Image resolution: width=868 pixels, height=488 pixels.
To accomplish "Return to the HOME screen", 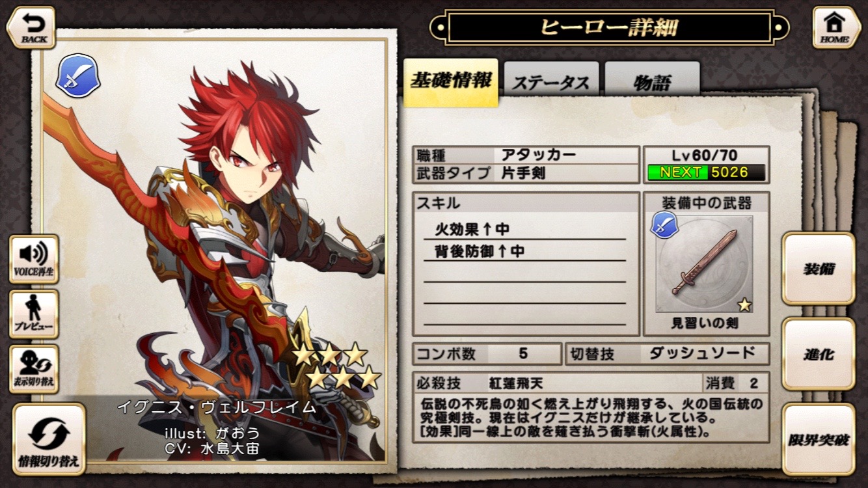I will (x=835, y=27).
